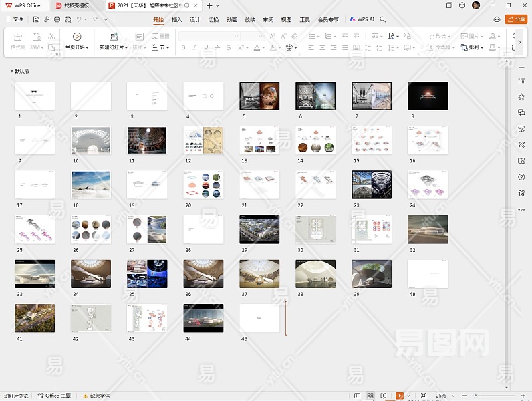This screenshot has width=532, height=401.
Task: Toggle slide sorter view in status bar
Action: pyautogui.click(x=372, y=396)
